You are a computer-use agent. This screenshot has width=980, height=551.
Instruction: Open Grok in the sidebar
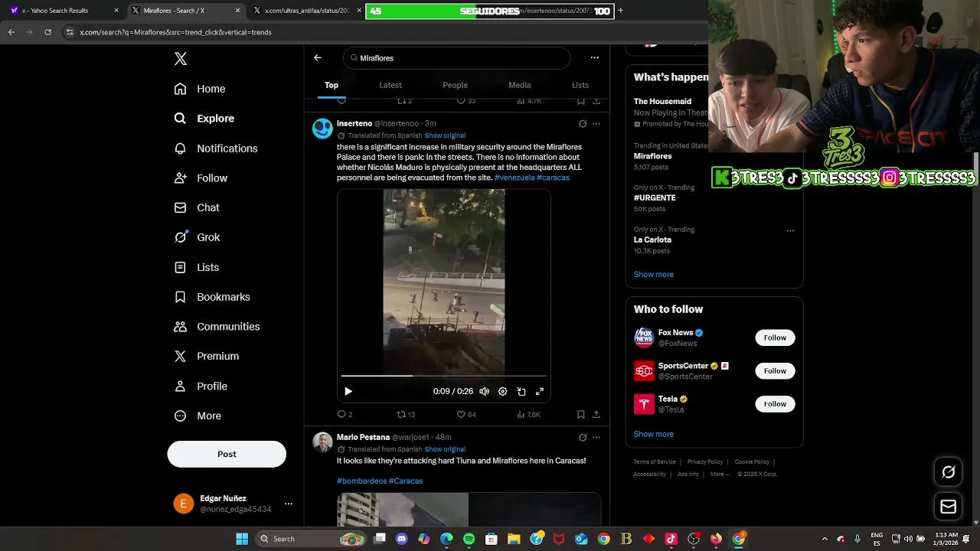(x=197, y=237)
